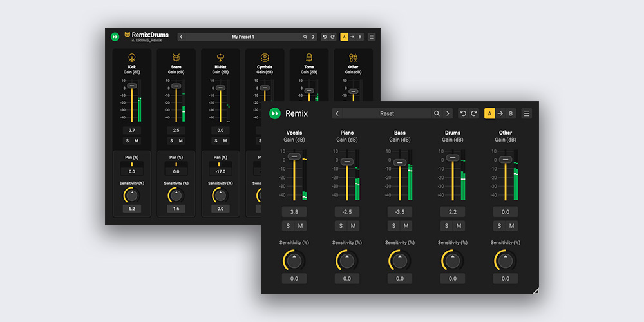Solo the Kick channel
Viewport: 644px width, 322px height.
click(x=128, y=141)
